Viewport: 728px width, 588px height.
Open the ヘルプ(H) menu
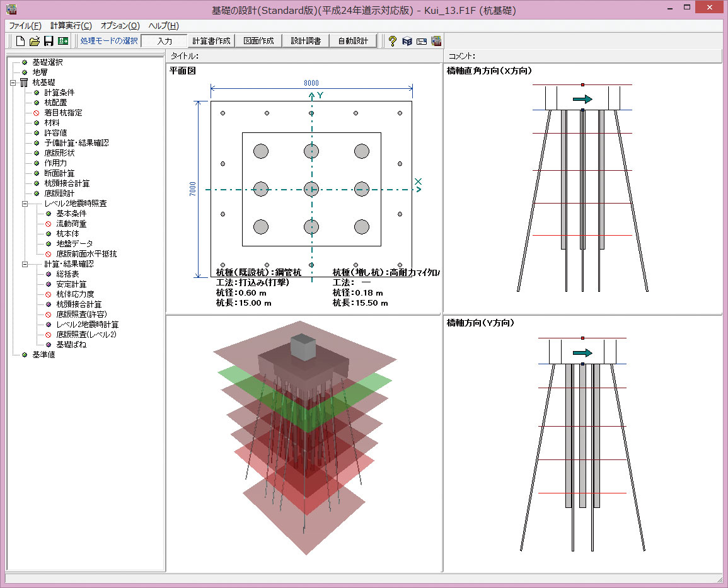coord(163,26)
